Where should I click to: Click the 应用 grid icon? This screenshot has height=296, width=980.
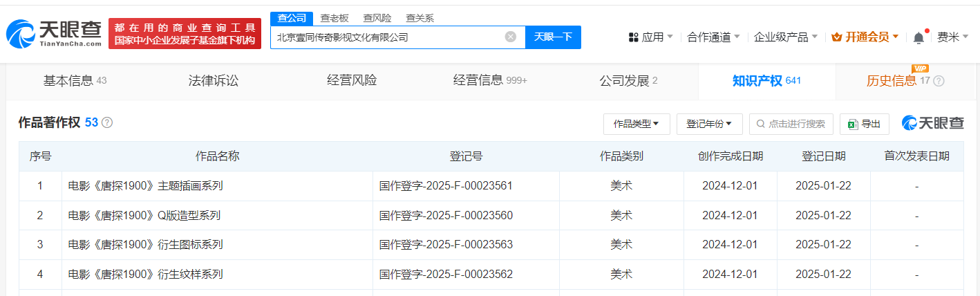point(633,37)
